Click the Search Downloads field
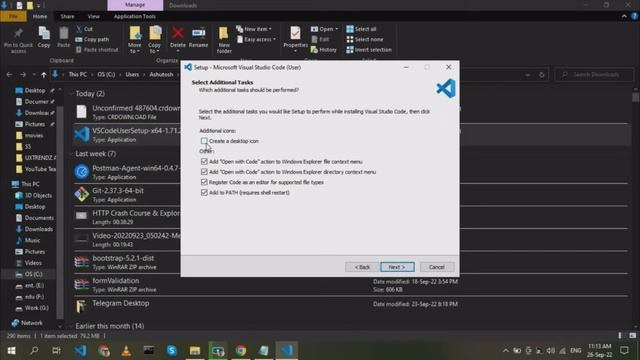This screenshot has width=640, height=360. click(x=594, y=75)
